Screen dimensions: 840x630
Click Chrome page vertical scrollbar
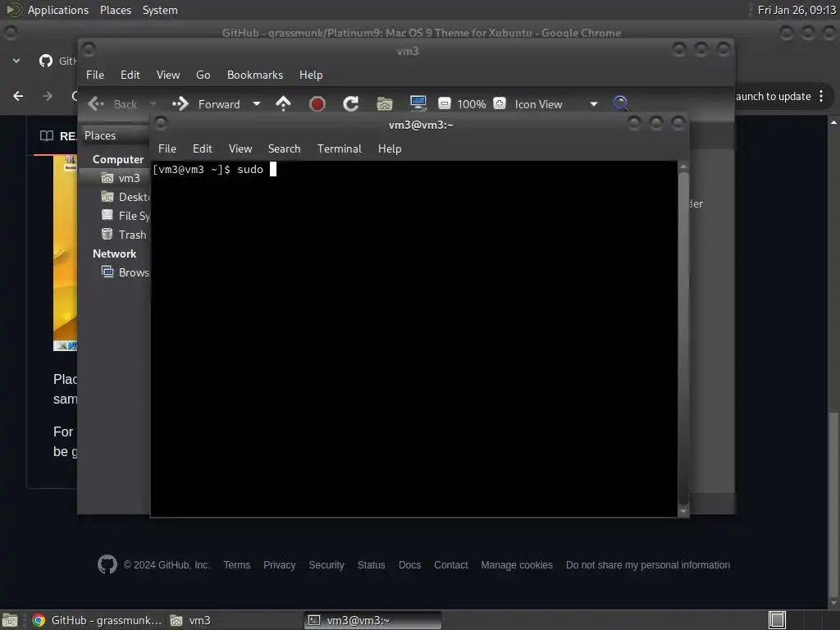833,504
